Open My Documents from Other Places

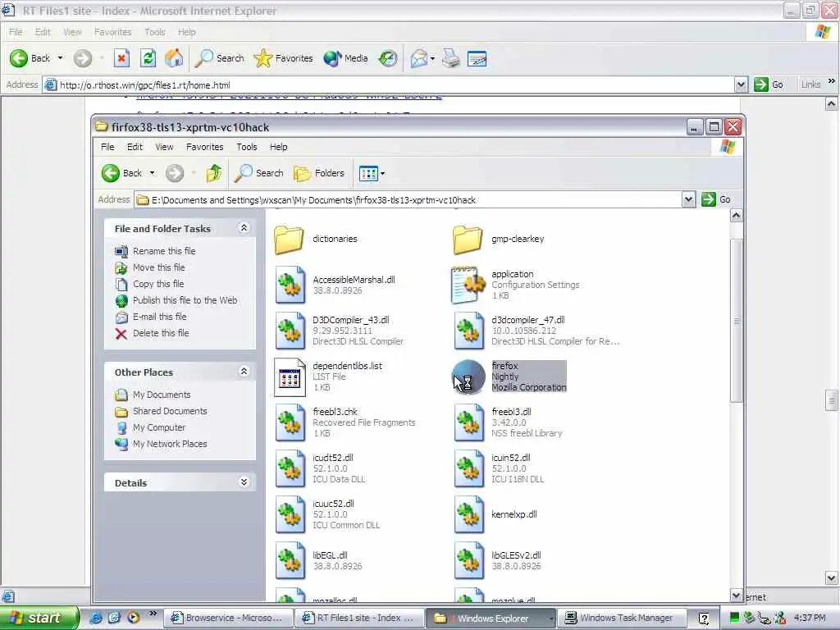153,395
